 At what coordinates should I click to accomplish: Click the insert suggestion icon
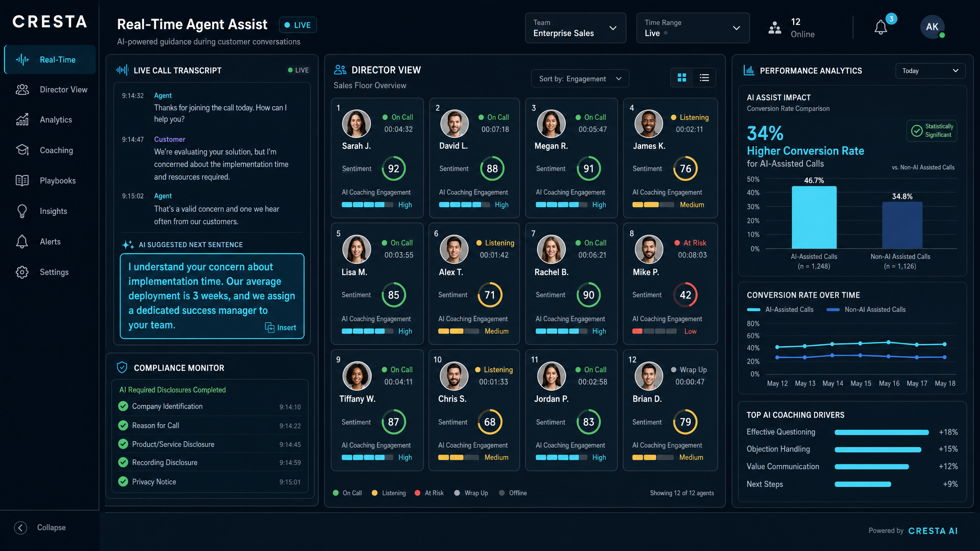[x=269, y=328]
